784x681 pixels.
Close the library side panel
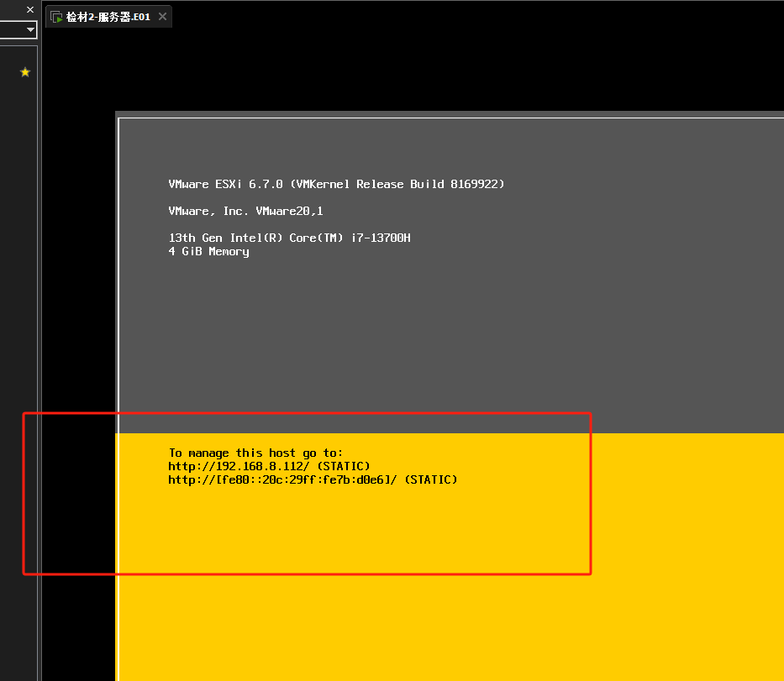pyautogui.click(x=30, y=9)
